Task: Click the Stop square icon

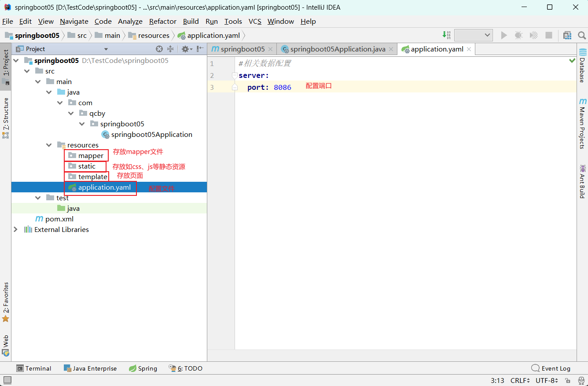Action: pyautogui.click(x=549, y=35)
